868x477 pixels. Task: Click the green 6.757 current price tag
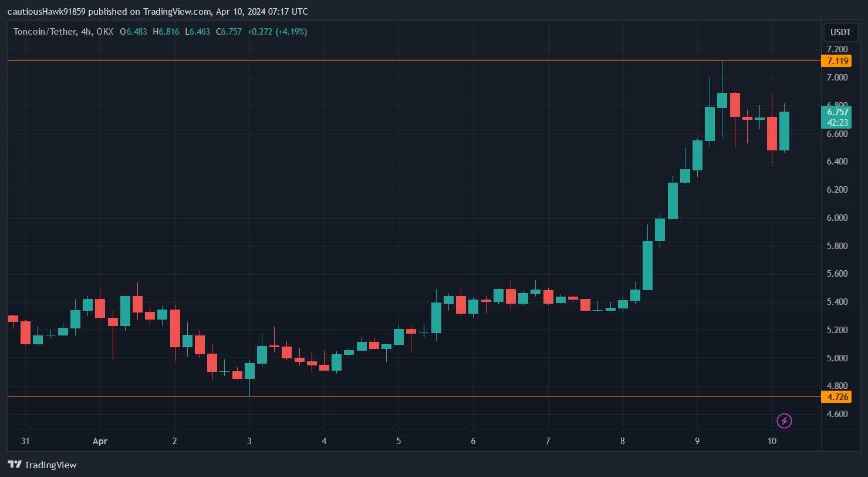click(x=836, y=112)
